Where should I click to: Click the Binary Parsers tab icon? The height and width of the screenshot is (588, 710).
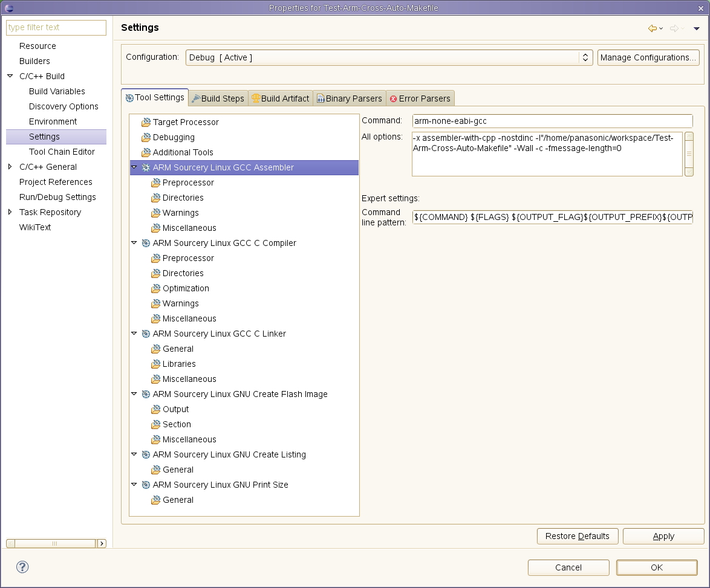click(321, 99)
